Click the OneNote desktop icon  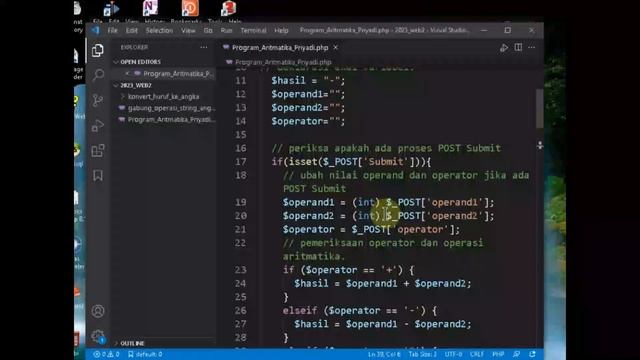point(150,8)
